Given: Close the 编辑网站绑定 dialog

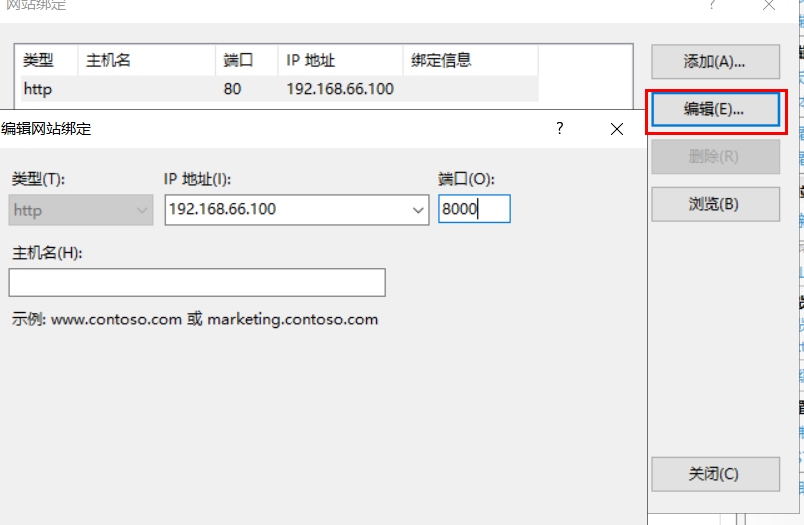Looking at the screenshot, I should 617,129.
